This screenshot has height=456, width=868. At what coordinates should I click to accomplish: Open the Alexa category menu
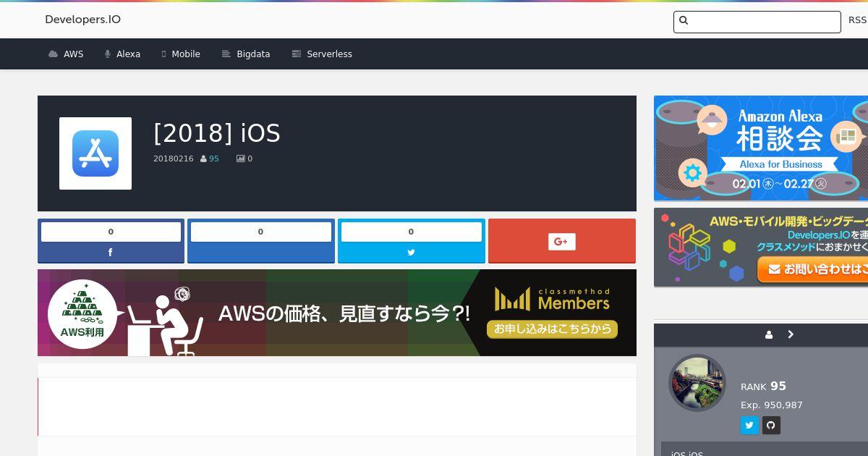(122, 54)
